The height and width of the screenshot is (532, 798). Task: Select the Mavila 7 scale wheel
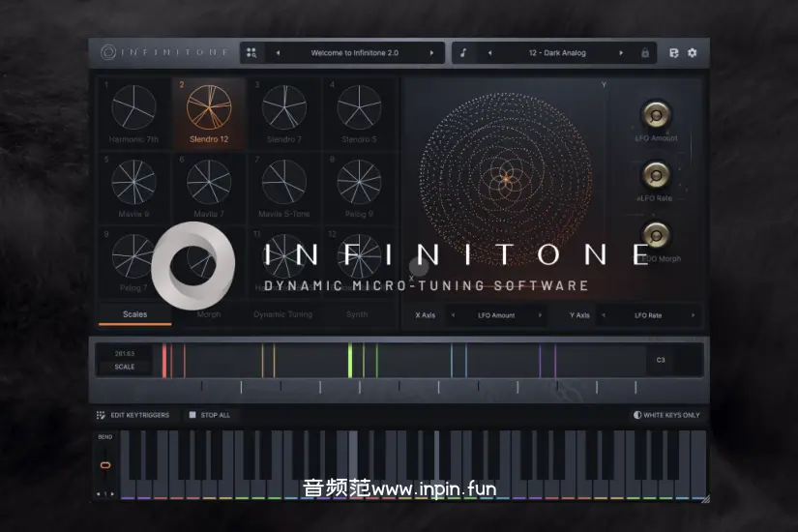pyautogui.click(x=209, y=182)
